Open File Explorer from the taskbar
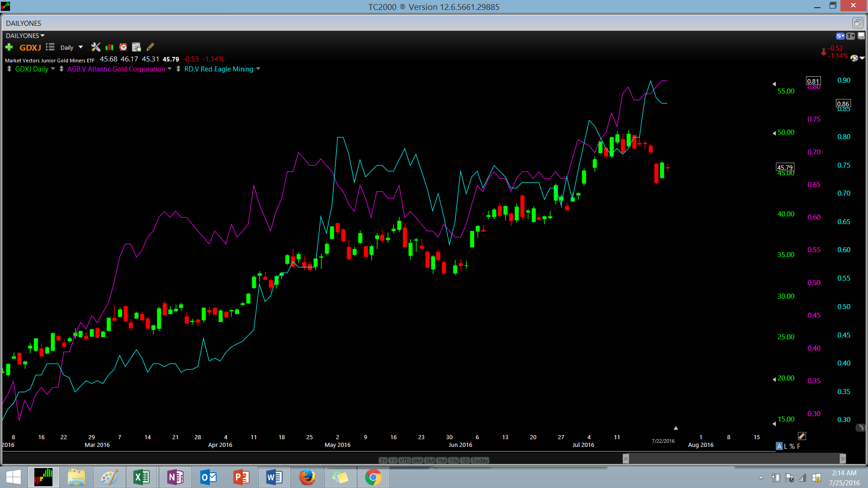 (76, 477)
